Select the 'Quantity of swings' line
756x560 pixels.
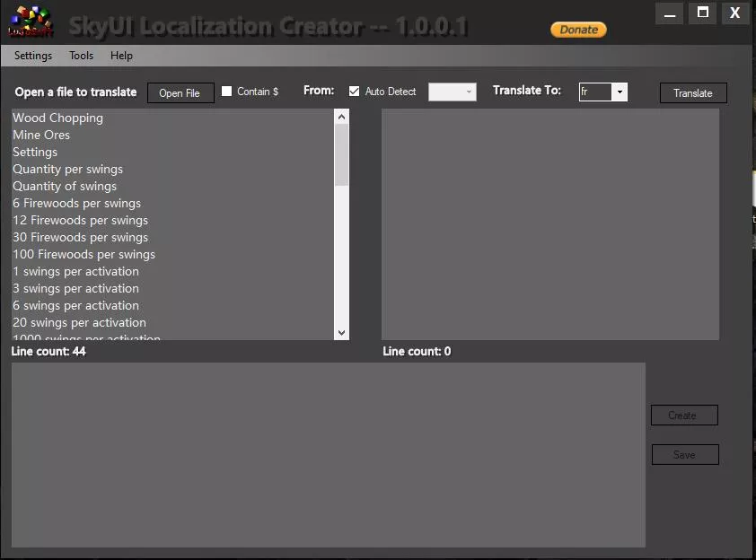[65, 186]
